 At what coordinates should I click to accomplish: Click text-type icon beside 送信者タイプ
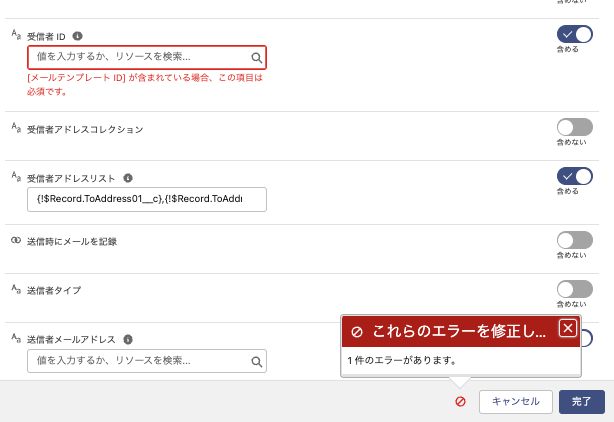pyautogui.click(x=16, y=289)
